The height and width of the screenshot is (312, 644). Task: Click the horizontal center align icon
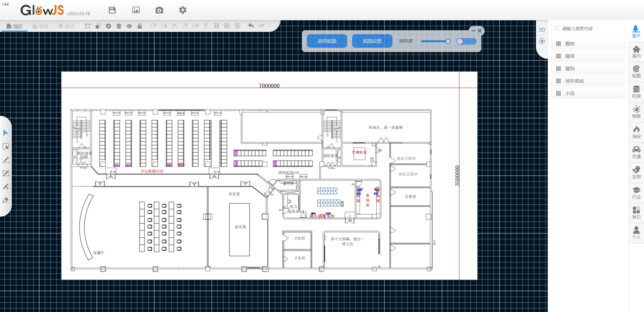[x=196, y=26]
